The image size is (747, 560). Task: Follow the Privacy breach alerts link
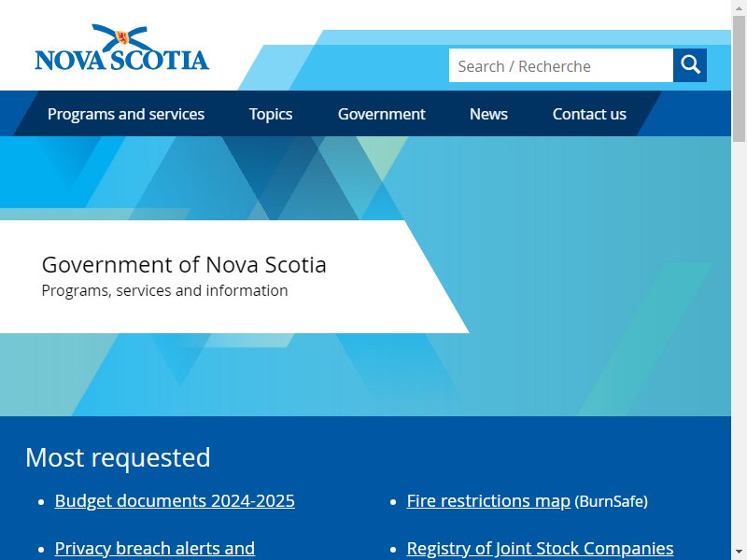tap(155, 549)
